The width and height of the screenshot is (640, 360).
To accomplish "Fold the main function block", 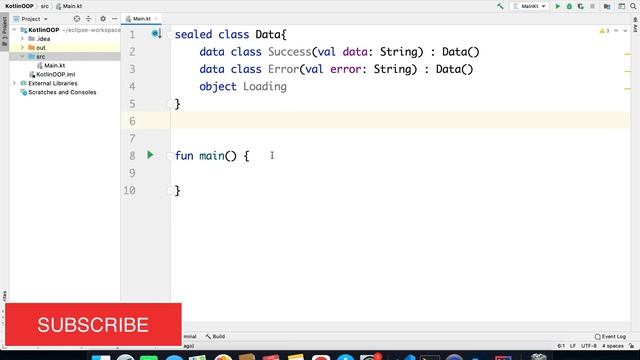I will point(171,156).
